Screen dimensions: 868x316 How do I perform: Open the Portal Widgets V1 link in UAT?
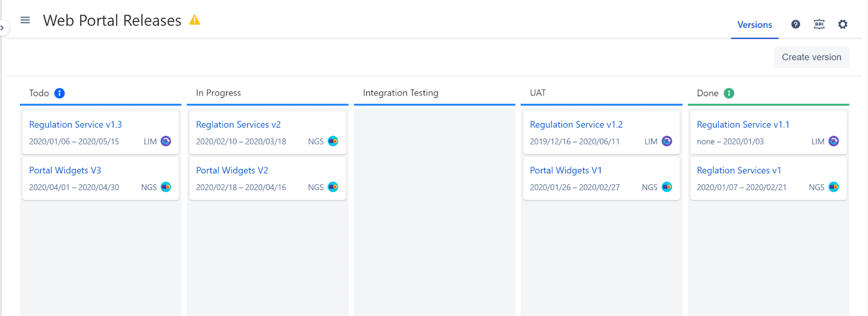tap(565, 170)
